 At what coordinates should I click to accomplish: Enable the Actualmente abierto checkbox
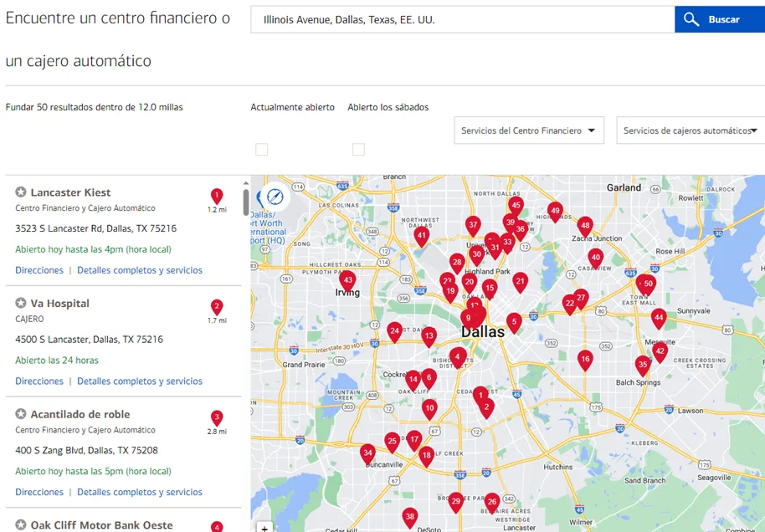coord(261,149)
